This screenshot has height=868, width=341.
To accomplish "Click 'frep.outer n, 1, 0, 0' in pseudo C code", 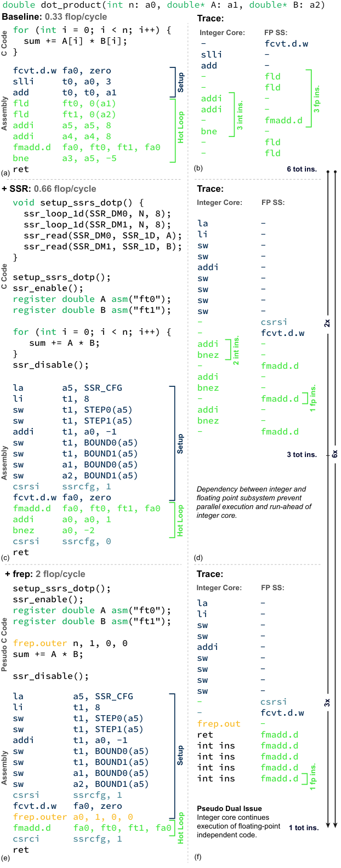I will (x=70, y=643).
